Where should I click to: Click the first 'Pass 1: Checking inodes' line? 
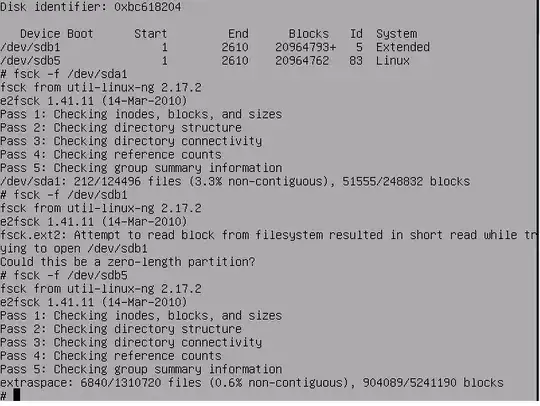click(141, 114)
